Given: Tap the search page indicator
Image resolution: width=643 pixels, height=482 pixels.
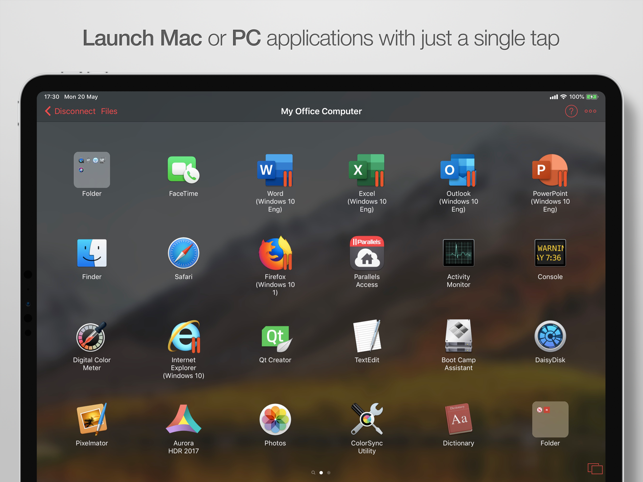Looking at the screenshot, I should point(313,473).
